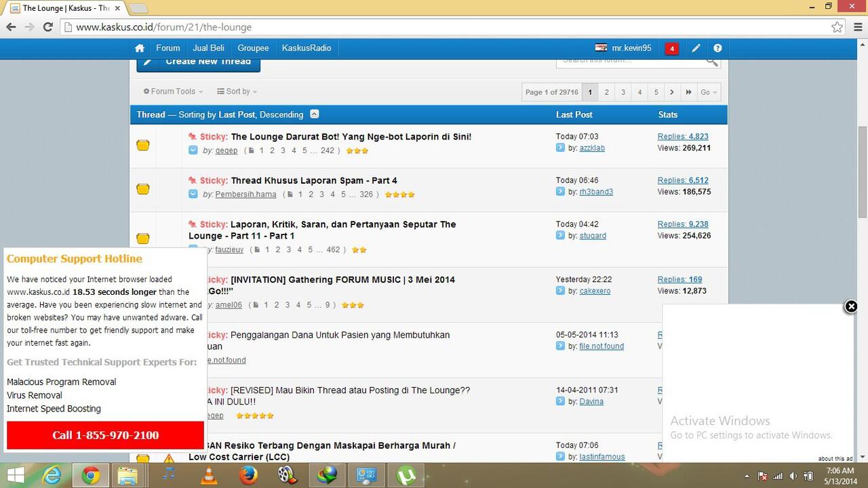Go to last post by cakexero arrow

pyautogui.click(x=560, y=291)
